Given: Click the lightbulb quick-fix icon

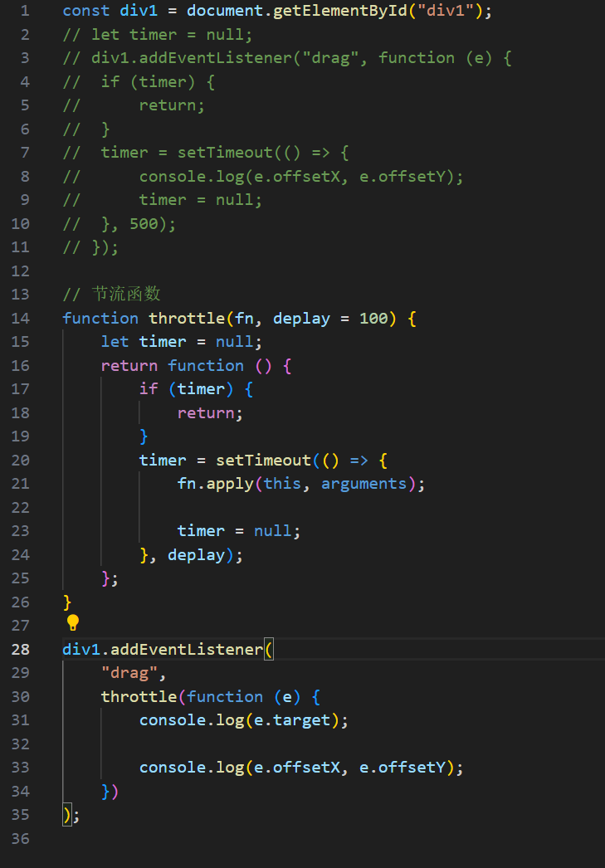Looking at the screenshot, I should pos(73,622).
